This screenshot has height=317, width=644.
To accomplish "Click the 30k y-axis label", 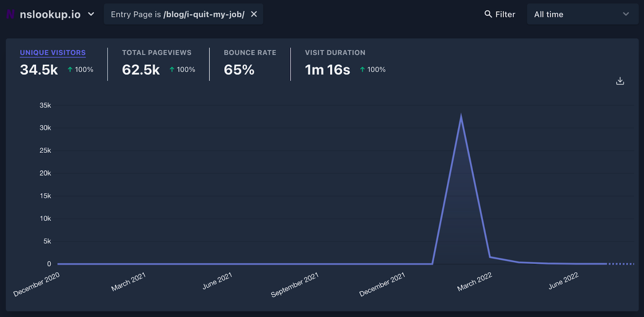I will (x=45, y=128).
